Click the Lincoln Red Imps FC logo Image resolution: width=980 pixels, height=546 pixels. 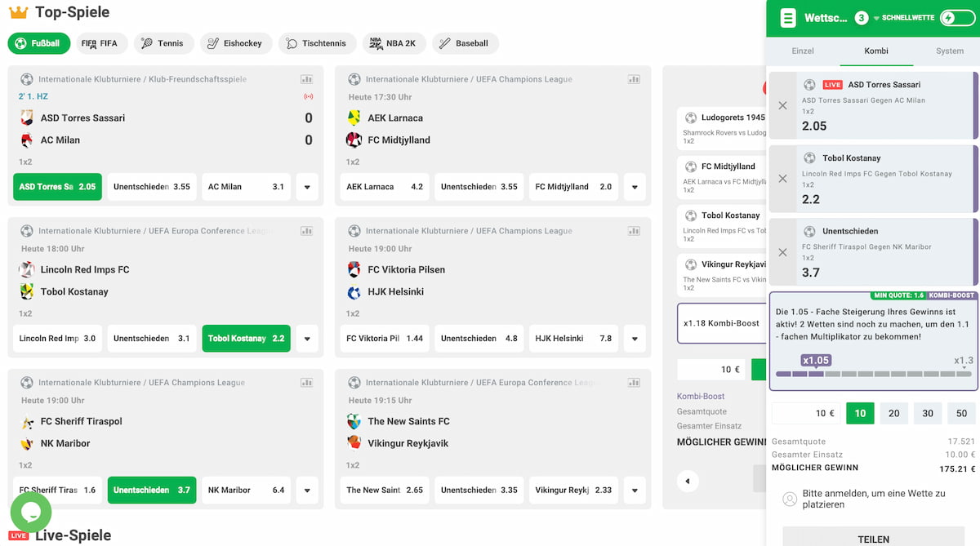point(27,269)
